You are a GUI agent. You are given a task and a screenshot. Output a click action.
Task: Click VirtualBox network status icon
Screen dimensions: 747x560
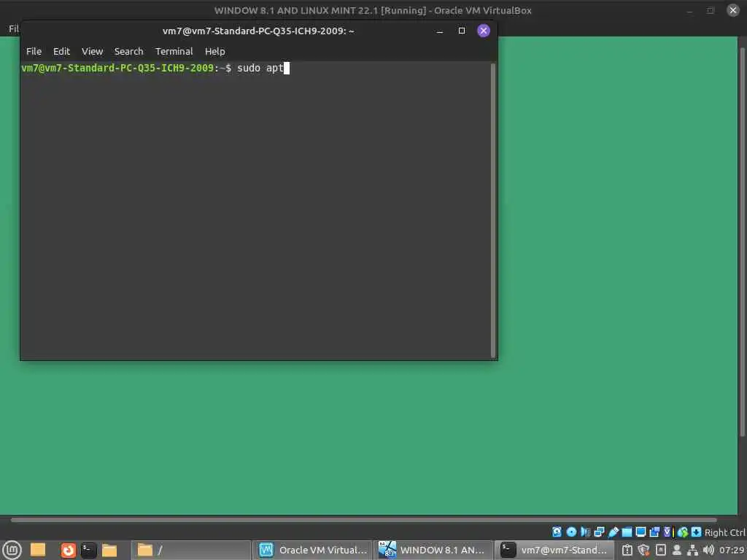click(600, 532)
